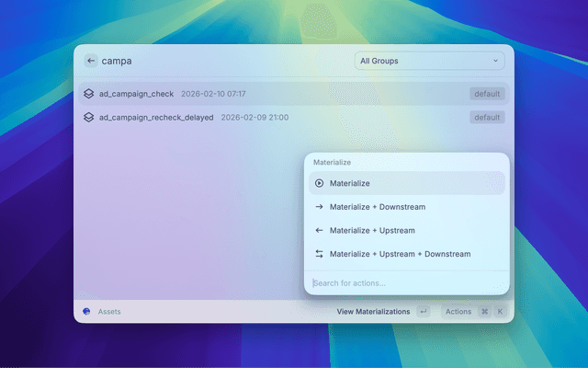Image resolution: width=588 pixels, height=368 pixels.
Task: Click the Dagster logo icon beside Assets
Action: coord(87,312)
